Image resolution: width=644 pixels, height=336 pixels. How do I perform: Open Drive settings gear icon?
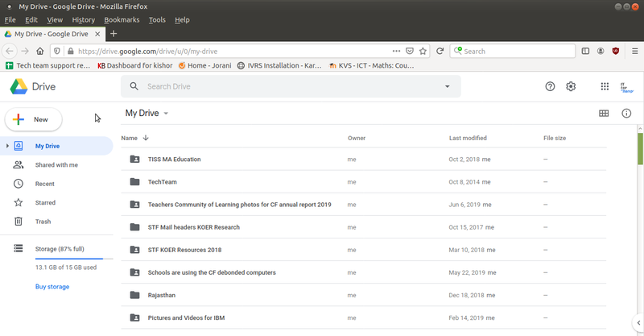(571, 86)
